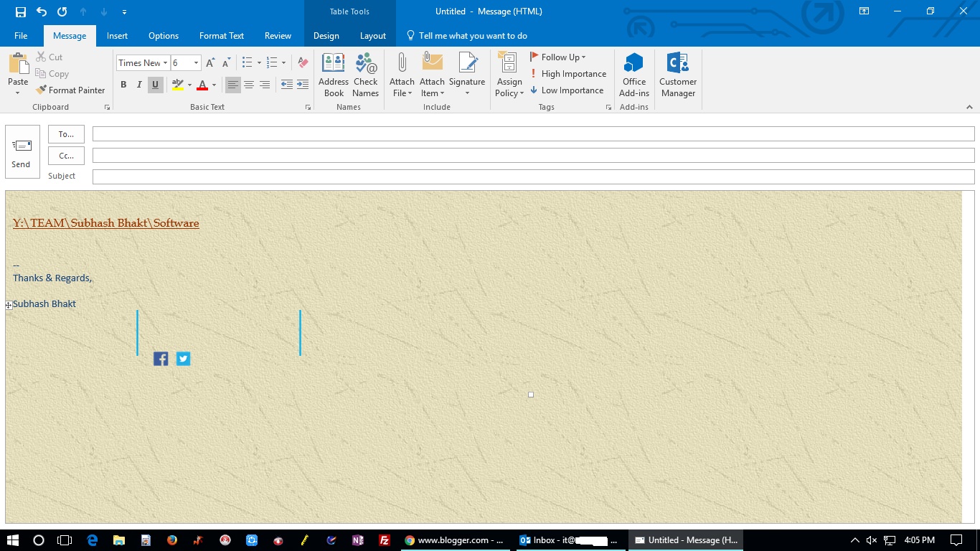Image resolution: width=980 pixels, height=551 pixels.
Task: Click the Cut scissors command
Action: [49, 57]
